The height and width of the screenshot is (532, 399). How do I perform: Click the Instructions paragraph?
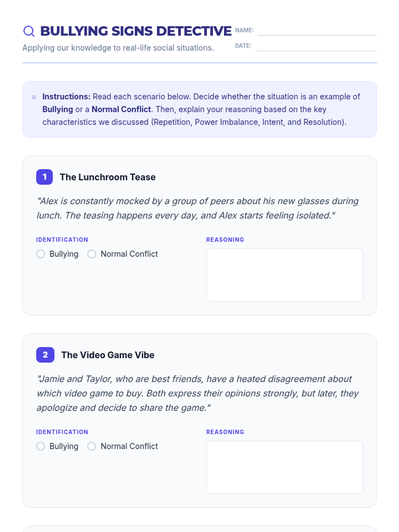click(x=201, y=109)
